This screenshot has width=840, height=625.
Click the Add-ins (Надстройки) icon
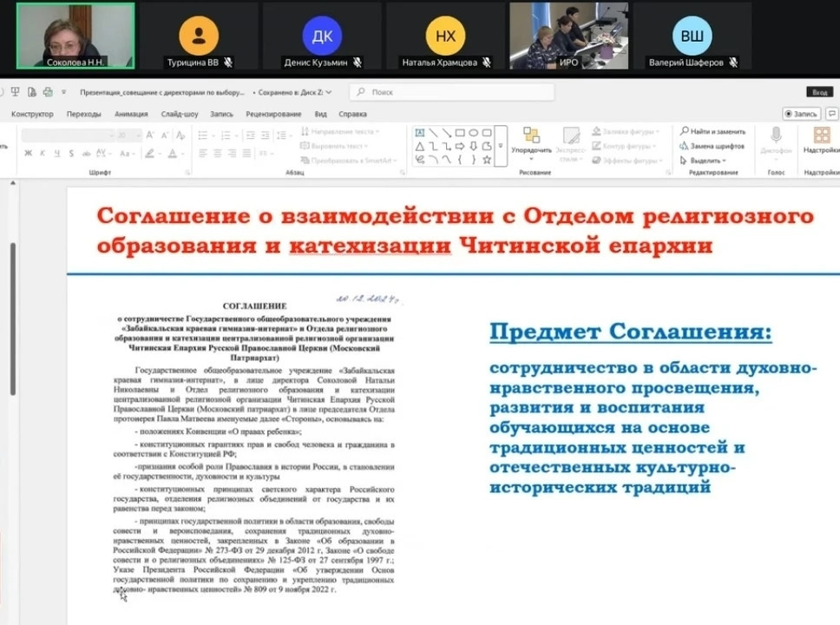coord(821,135)
